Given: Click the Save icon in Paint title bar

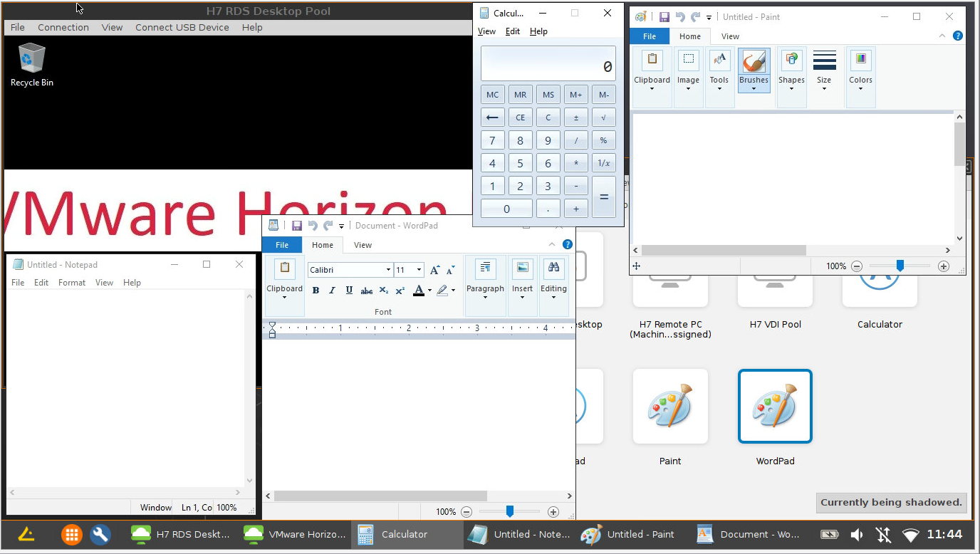Looking at the screenshot, I should [x=664, y=17].
